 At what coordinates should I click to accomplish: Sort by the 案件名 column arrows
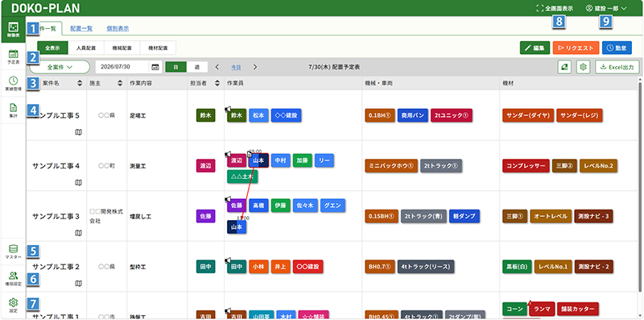pos(80,83)
